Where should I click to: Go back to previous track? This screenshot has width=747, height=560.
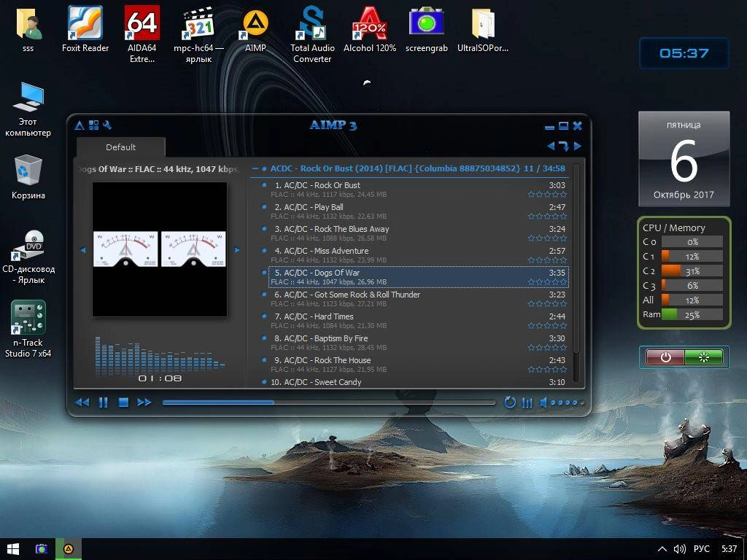82,402
